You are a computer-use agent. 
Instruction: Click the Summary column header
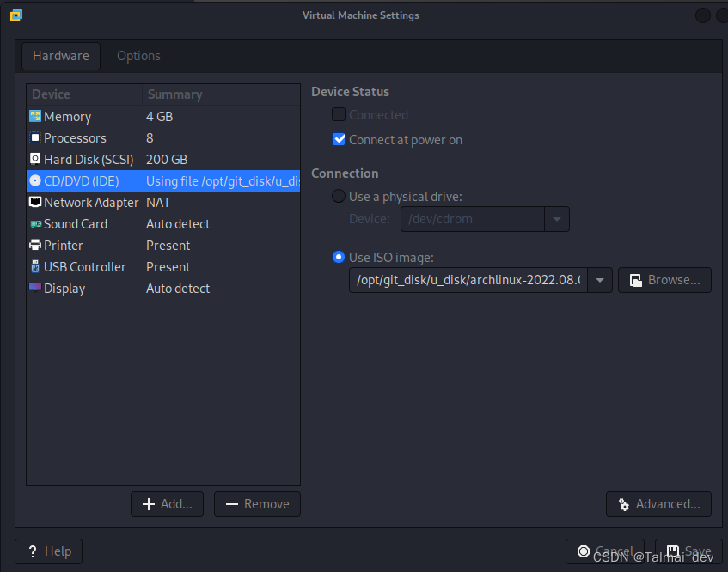pyautogui.click(x=221, y=94)
